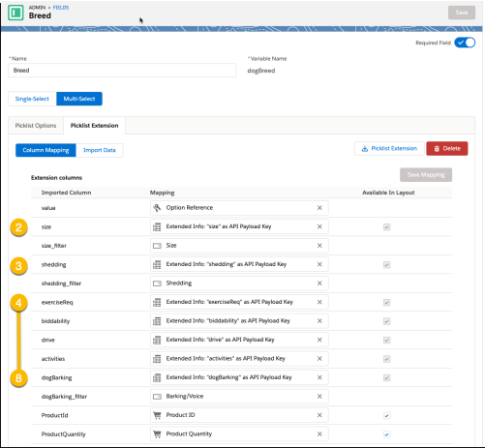Toggle the Required Field switch
The width and height of the screenshot is (485, 448).
(465, 43)
